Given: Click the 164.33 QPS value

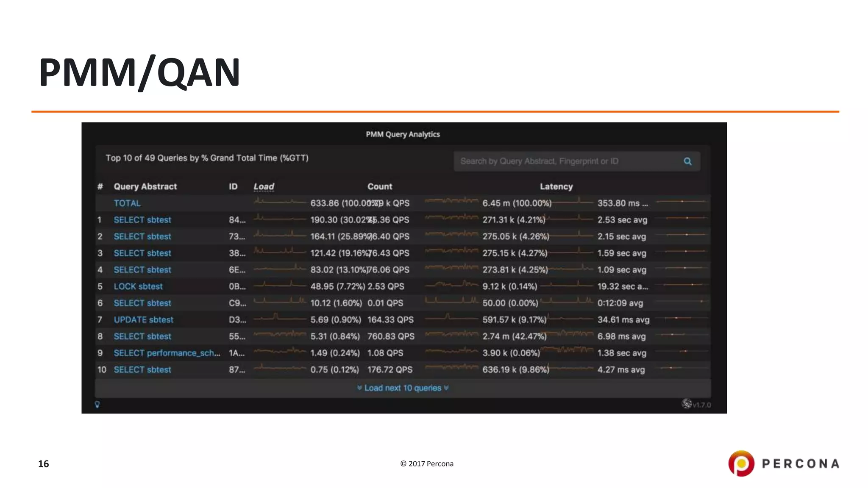Looking at the screenshot, I should [390, 320].
